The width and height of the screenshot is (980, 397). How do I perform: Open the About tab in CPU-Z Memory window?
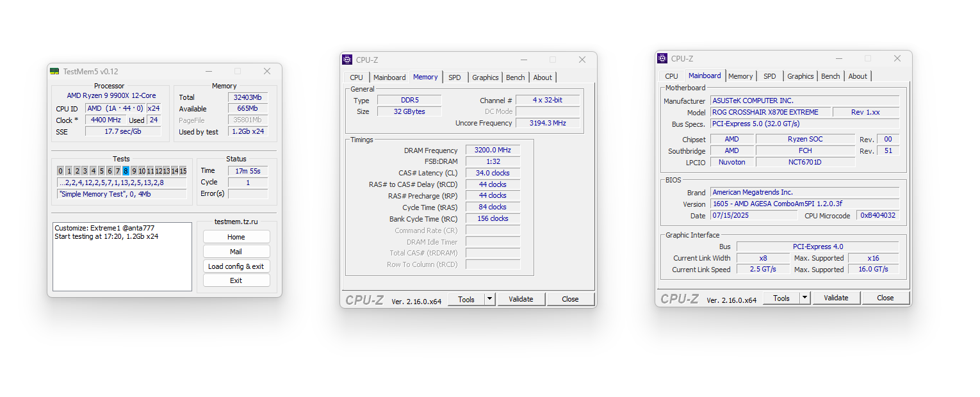[543, 77]
